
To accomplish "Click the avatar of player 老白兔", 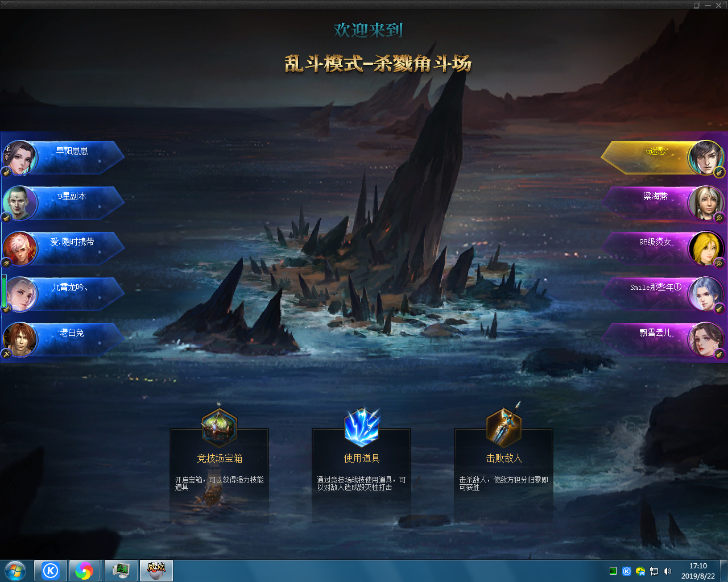I will [20, 339].
